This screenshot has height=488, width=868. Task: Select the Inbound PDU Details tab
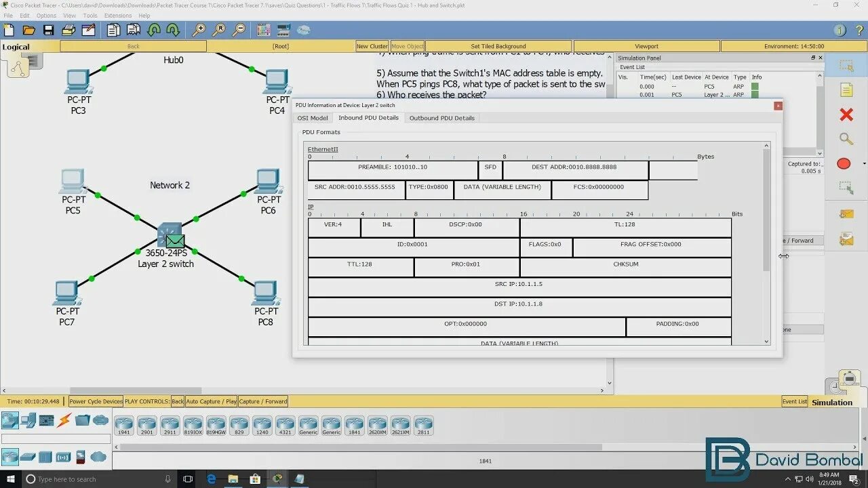368,118
